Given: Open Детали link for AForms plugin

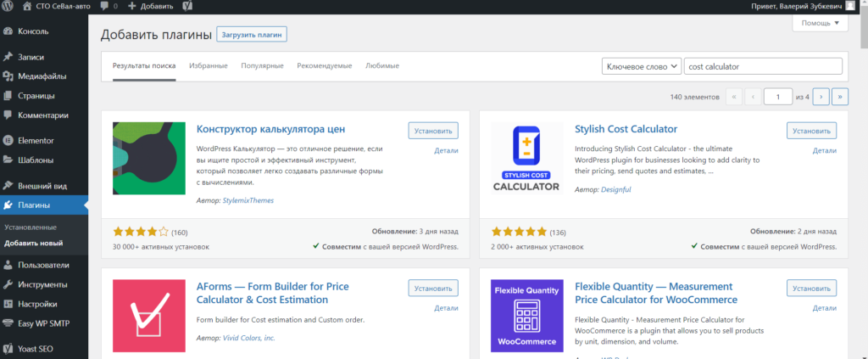Looking at the screenshot, I should [x=446, y=308].
